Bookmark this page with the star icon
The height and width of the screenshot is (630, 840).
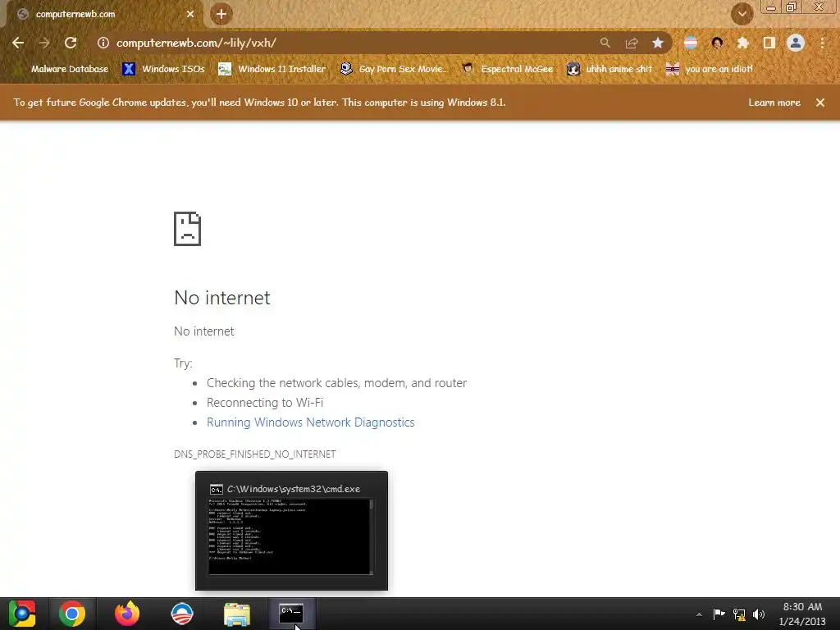point(658,43)
